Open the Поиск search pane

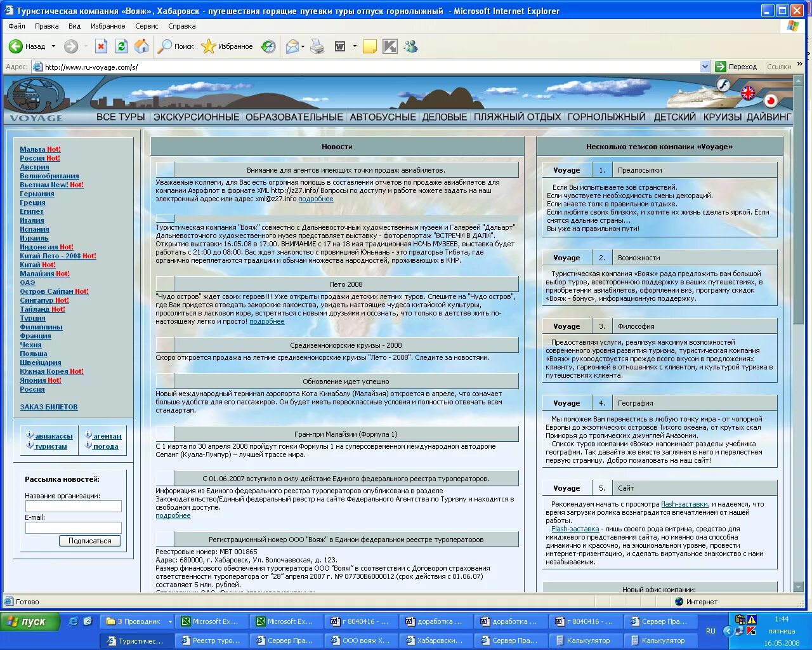pos(176,46)
